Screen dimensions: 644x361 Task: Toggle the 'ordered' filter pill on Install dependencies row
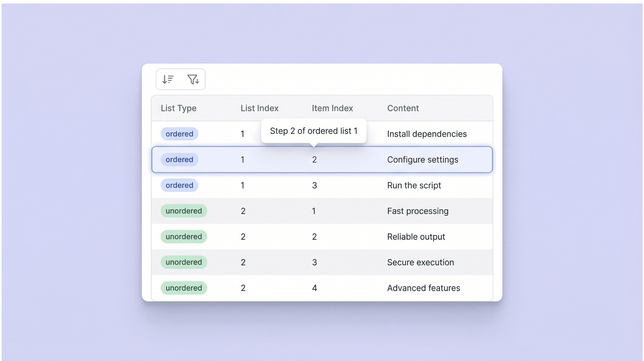[179, 134]
